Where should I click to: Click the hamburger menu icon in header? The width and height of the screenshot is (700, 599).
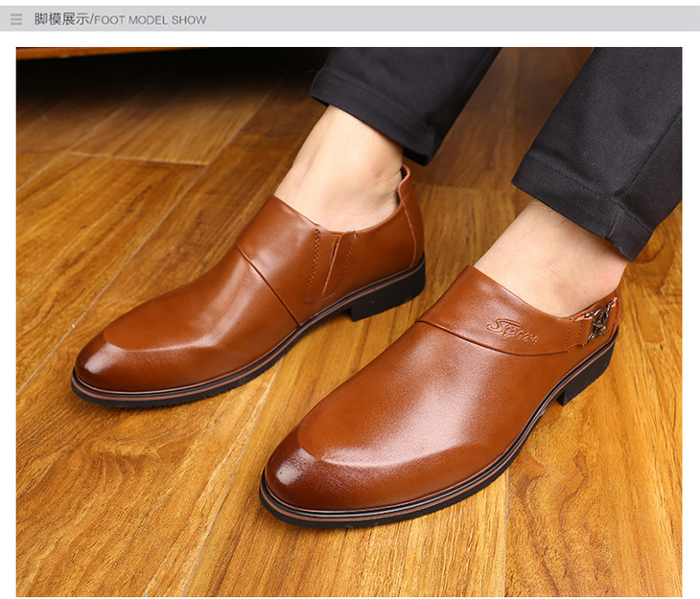coord(16,19)
